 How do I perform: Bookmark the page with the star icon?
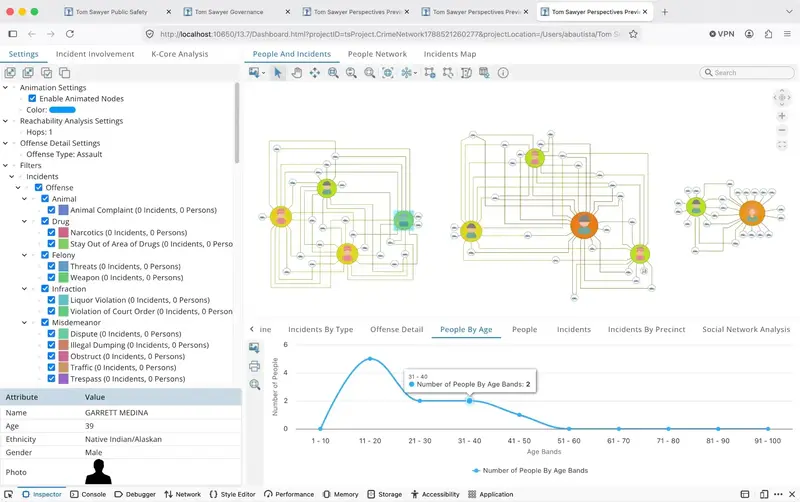tap(633, 34)
